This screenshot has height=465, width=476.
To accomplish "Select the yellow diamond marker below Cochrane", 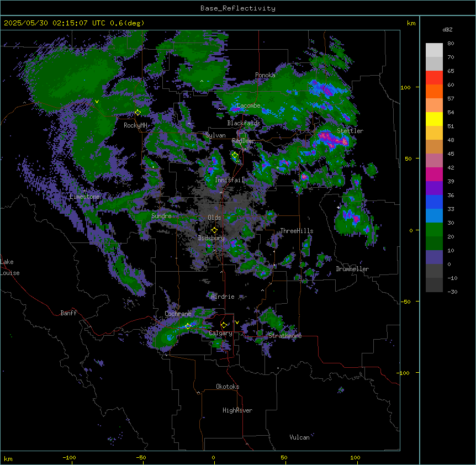I will pyautogui.click(x=188, y=326).
